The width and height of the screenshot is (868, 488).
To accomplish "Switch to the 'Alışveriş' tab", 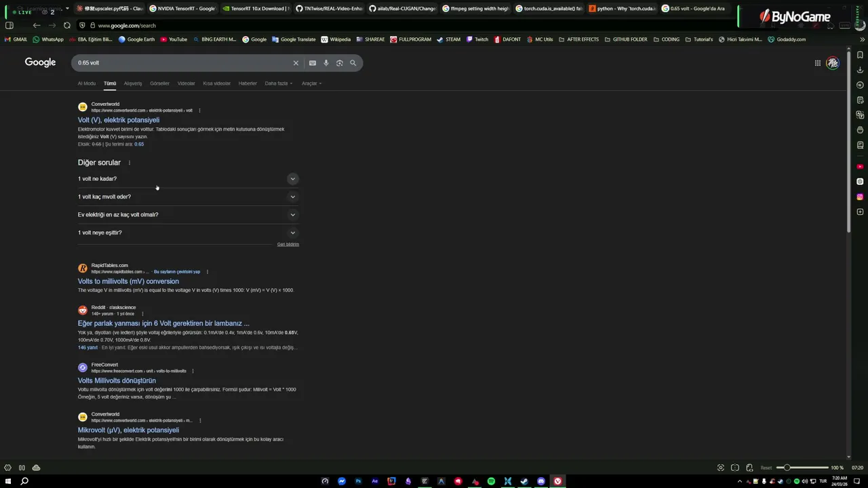I will pyautogui.click(x=133, y=83).
